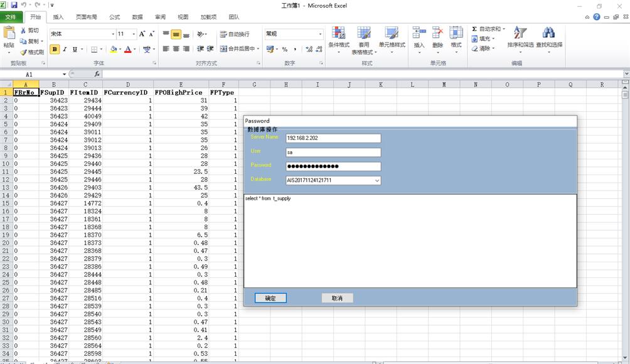
Task: Align text right
Action: pos(186,48)
